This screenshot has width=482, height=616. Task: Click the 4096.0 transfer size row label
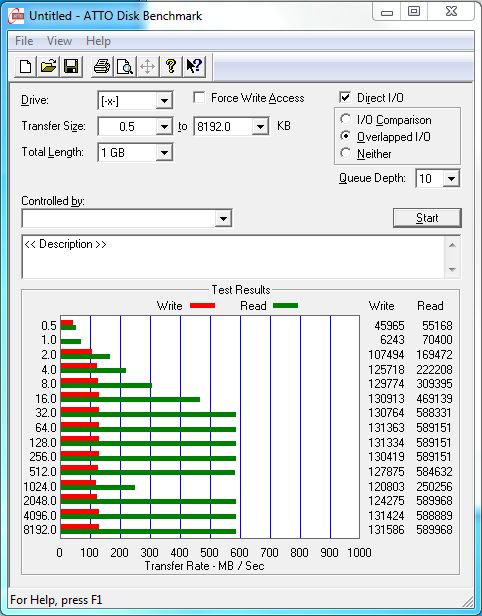(40, 515)
